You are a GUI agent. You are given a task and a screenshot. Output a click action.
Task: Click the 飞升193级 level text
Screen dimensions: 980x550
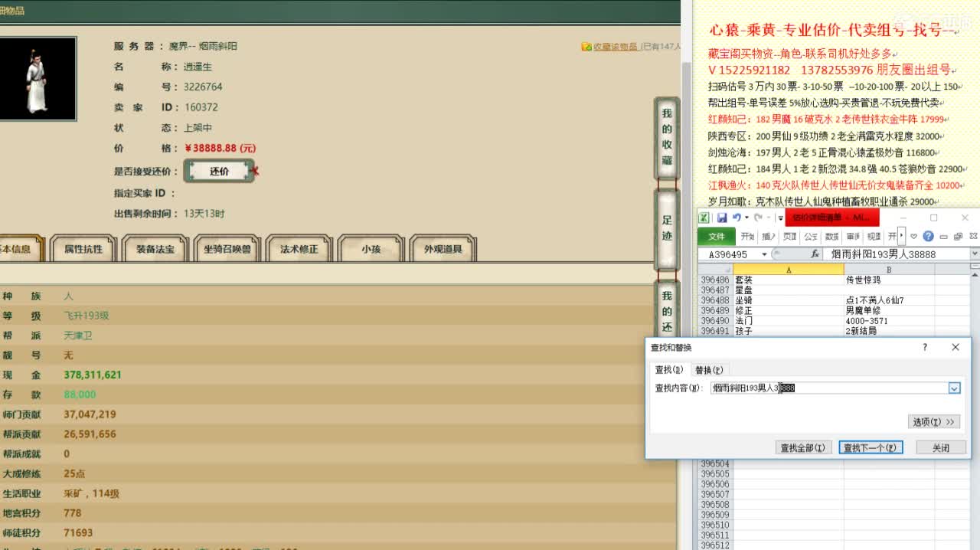(87, 316)
